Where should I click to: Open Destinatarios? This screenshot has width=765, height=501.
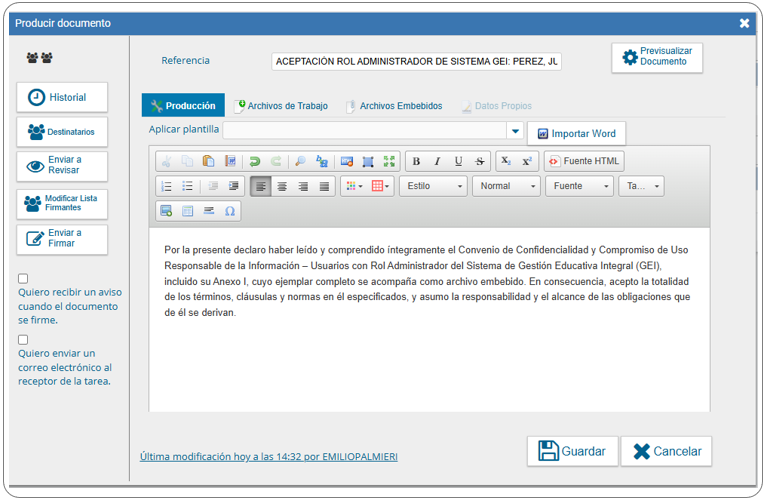coord(62,132)
